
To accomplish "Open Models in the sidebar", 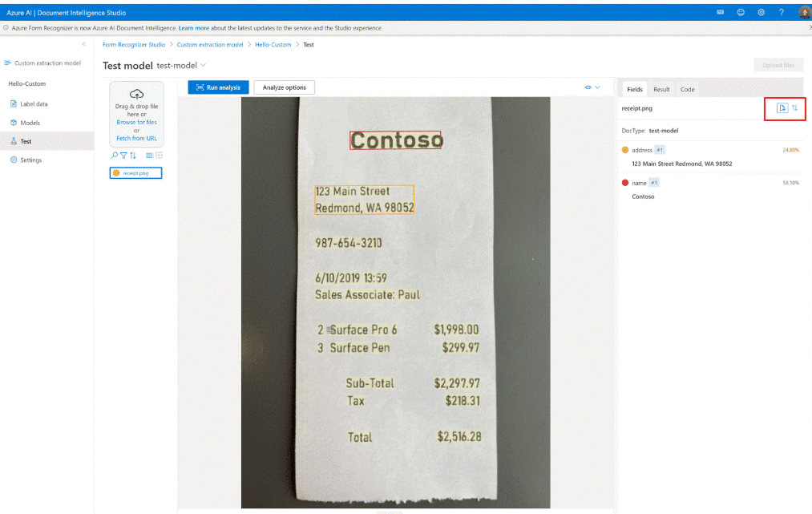I will (30, 123).
